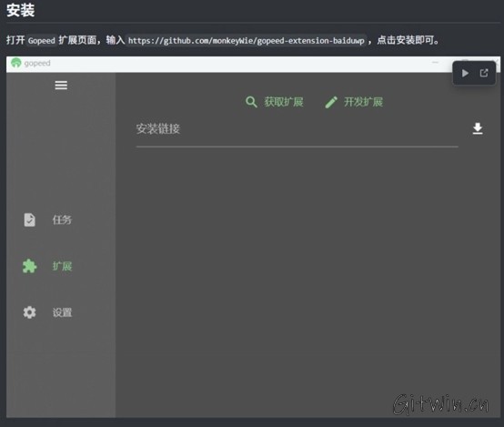
Task: Open image in new window icon
Action: tap(484, 73)
